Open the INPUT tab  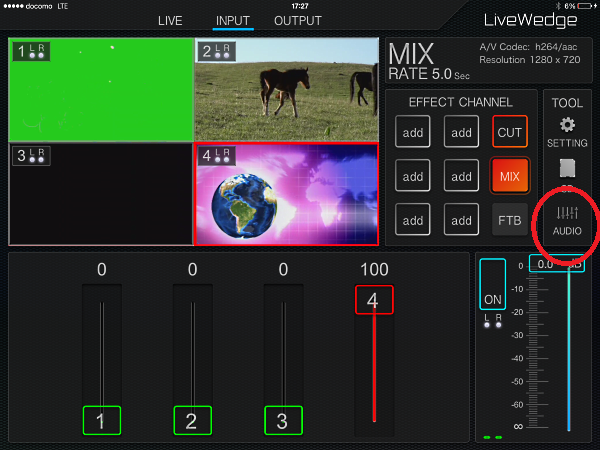pos(233,20)
